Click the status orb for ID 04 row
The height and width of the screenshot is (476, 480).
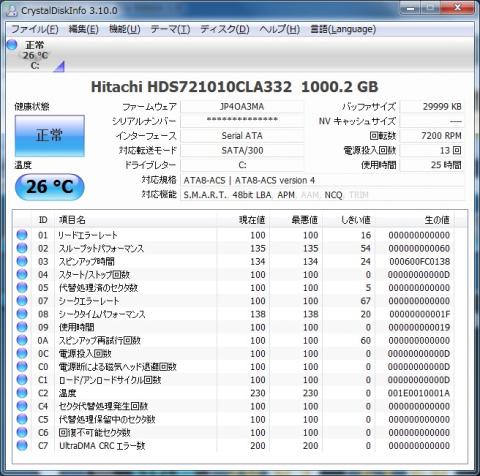click(22, 274)
